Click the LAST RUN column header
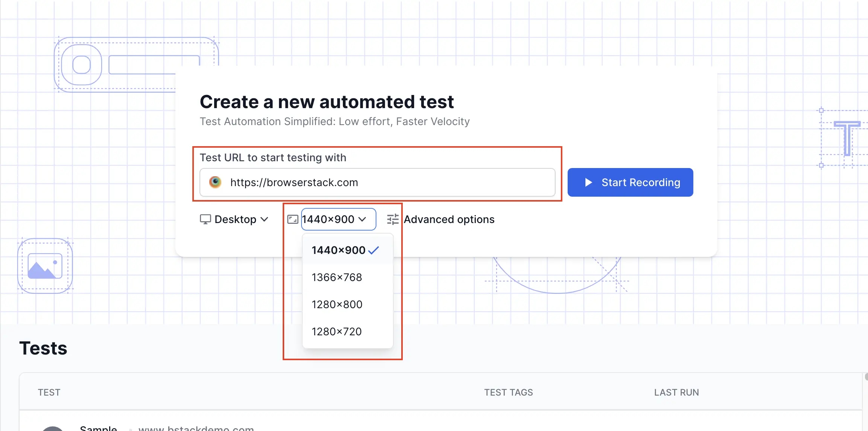The image size is (868, 431). coord(676,392)
